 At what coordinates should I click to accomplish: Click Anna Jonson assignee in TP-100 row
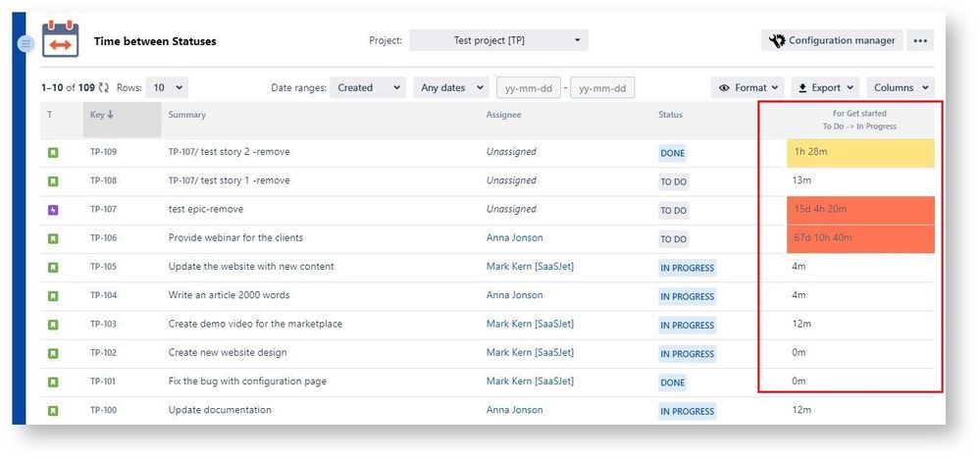click(514, 410)
